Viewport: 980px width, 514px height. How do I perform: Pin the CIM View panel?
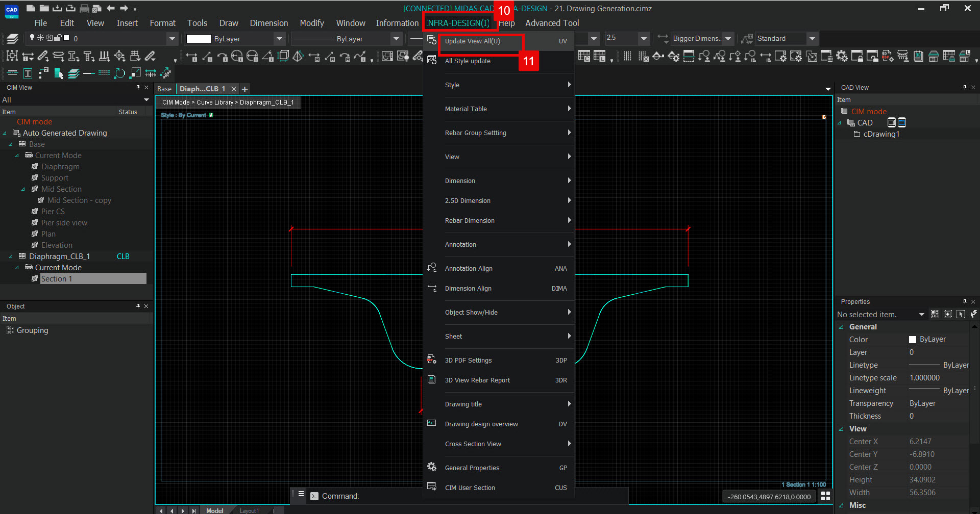[x=138, y=88]
